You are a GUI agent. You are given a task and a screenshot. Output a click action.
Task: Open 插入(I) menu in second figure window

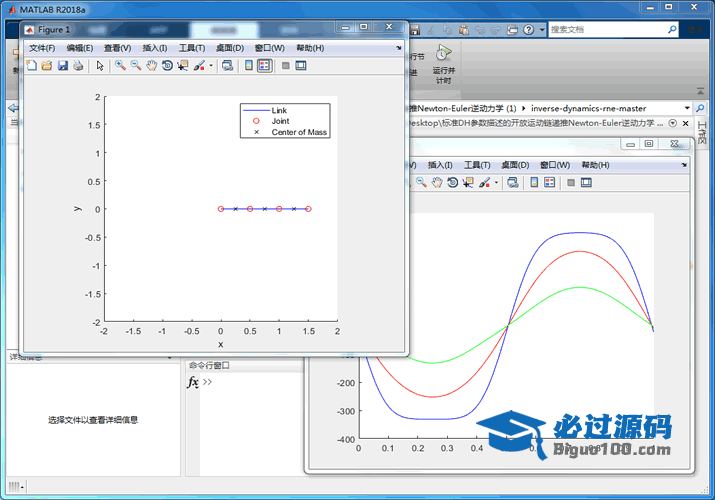point(440,165)
